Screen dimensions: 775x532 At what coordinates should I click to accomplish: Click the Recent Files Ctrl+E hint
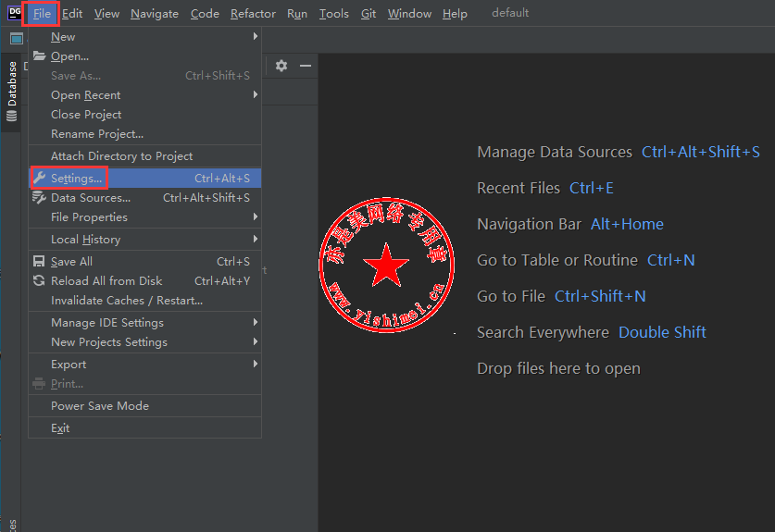545,188
